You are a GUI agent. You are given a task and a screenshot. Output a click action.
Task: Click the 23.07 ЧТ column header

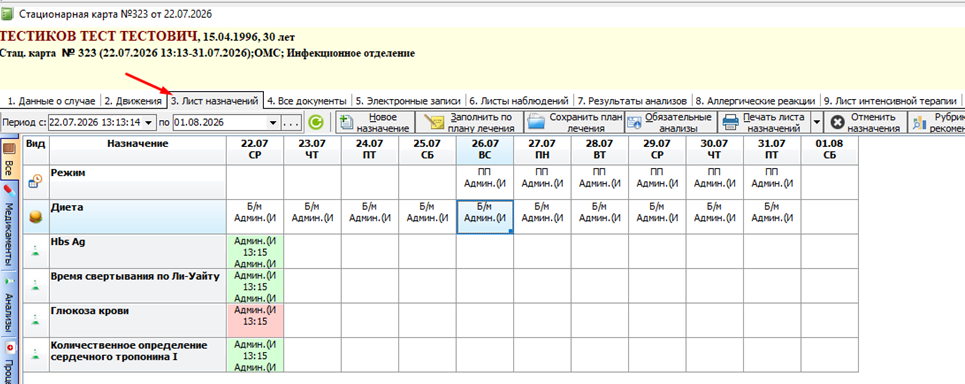click(x=312, y=150)
